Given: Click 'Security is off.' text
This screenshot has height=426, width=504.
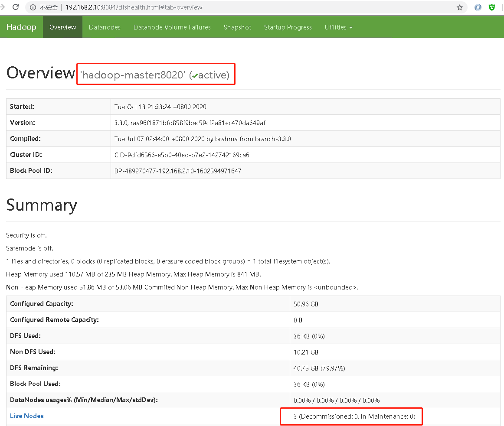Looking at the screenshot, I should click(x=26, y=235).
